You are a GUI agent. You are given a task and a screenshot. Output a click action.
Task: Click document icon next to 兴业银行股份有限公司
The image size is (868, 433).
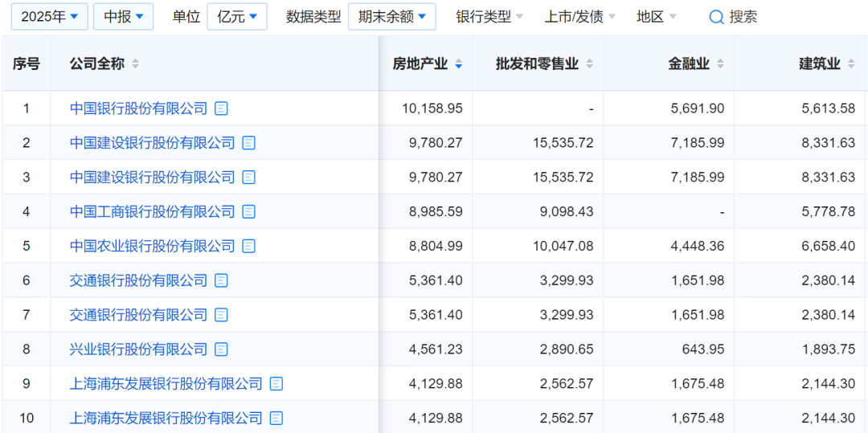pos(222,349)
